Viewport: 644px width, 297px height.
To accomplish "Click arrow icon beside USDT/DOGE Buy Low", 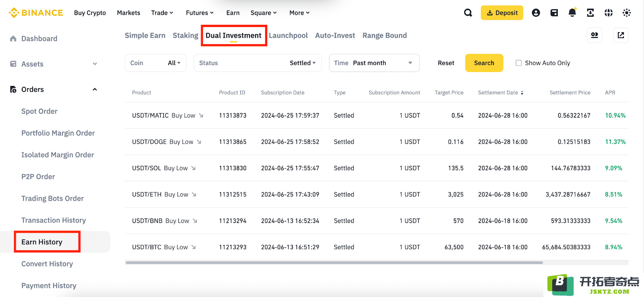I will tap(199, 142).
